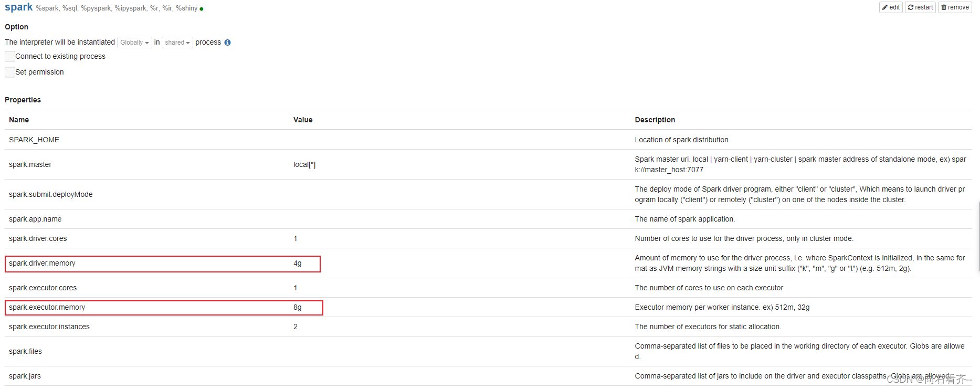Click the pencil icon on the edit button
The height and width of the screenshot is (389, 980).
click(884, 7)
